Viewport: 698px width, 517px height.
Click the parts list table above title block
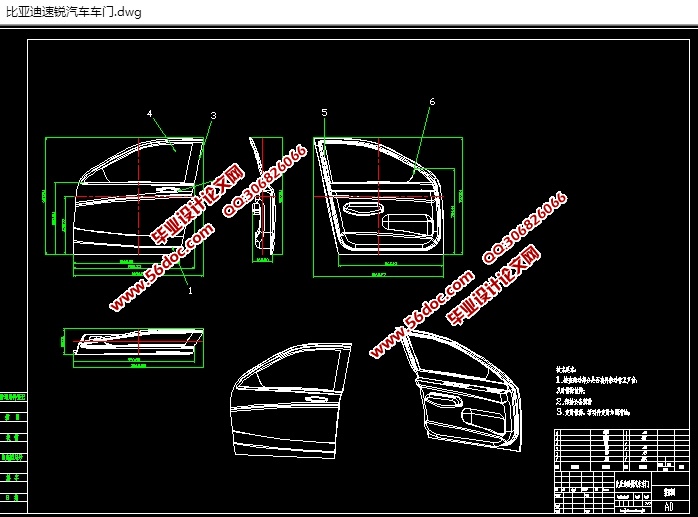(x=621, y=450)
